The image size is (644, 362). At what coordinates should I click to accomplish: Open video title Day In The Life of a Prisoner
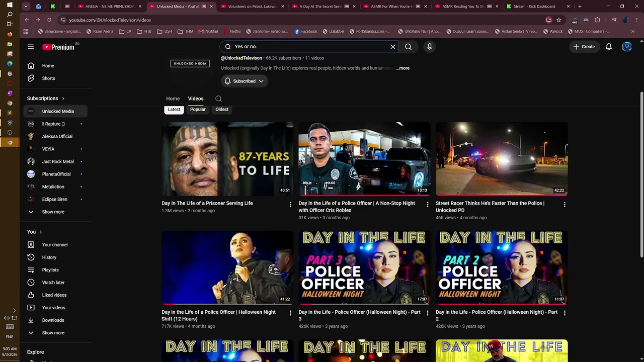tap(207, 203)
